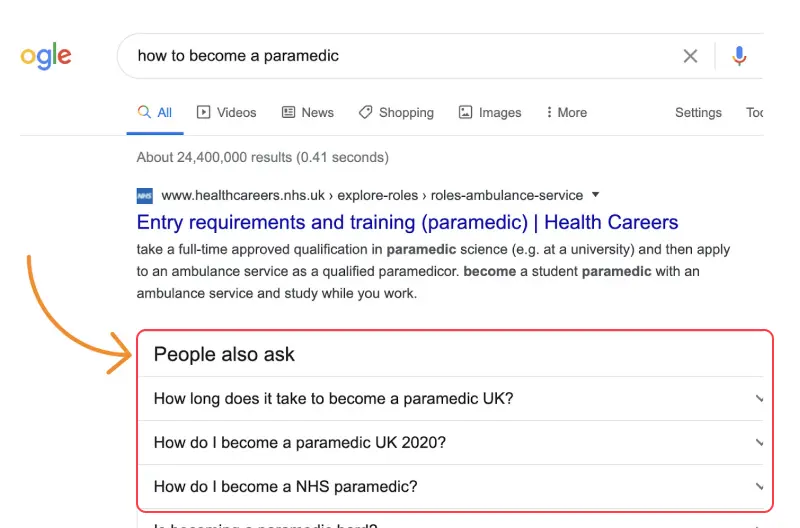Click the Shopping tag icon
Viewport: 800px width, 528px height.
[x=366, y=113]
